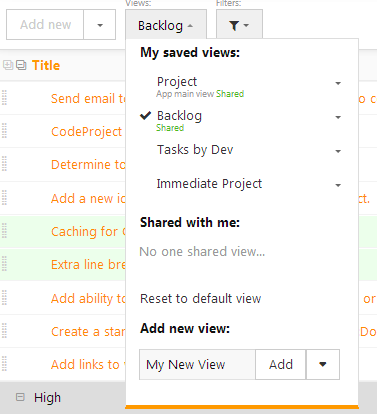Viewport: 377px width, 414px height.
Task: Click the Add button for new view
Action: pyautogui.click(x=281, y=364)
